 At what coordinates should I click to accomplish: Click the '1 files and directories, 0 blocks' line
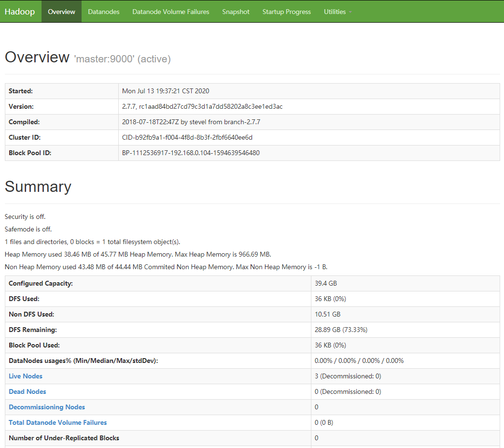[x=92, y=242]
